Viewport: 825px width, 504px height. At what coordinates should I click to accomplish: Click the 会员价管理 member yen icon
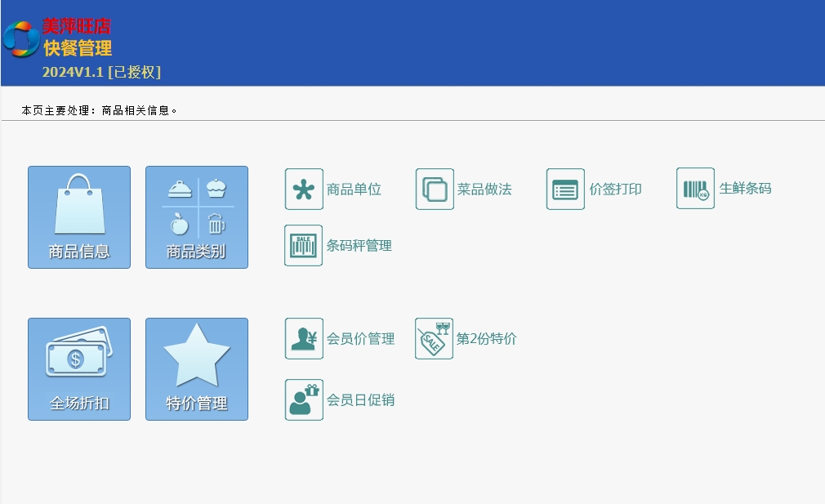point(304,338)
